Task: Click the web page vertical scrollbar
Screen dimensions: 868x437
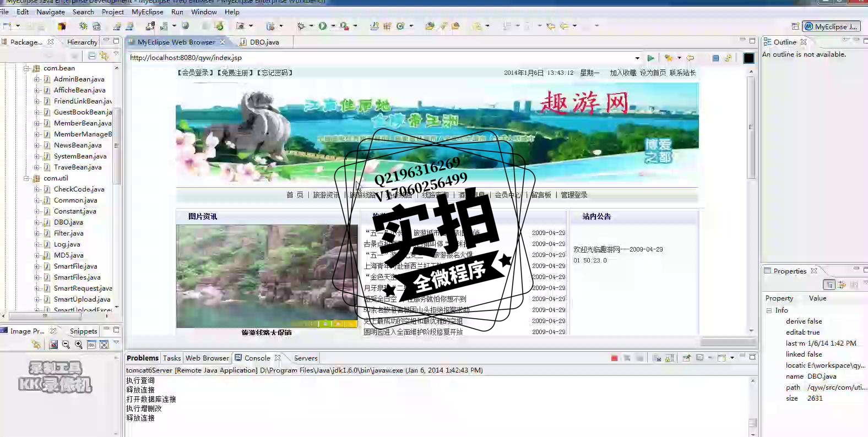Action: pos(751,128)
